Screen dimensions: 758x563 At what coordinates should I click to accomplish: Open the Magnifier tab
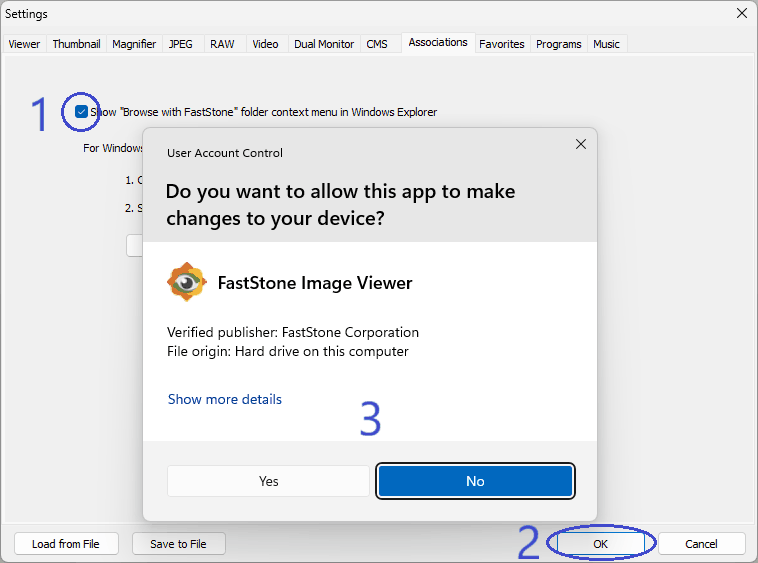[134, 44]
